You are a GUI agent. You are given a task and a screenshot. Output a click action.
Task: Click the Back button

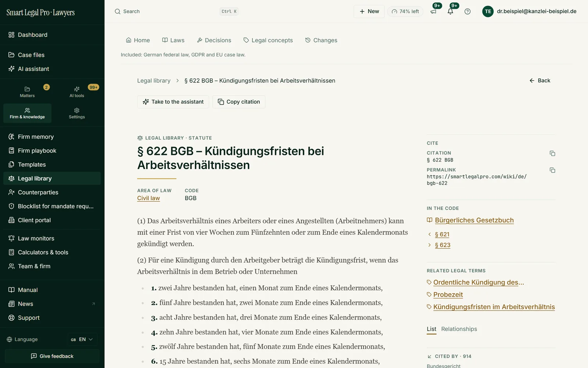coord(540,81)
